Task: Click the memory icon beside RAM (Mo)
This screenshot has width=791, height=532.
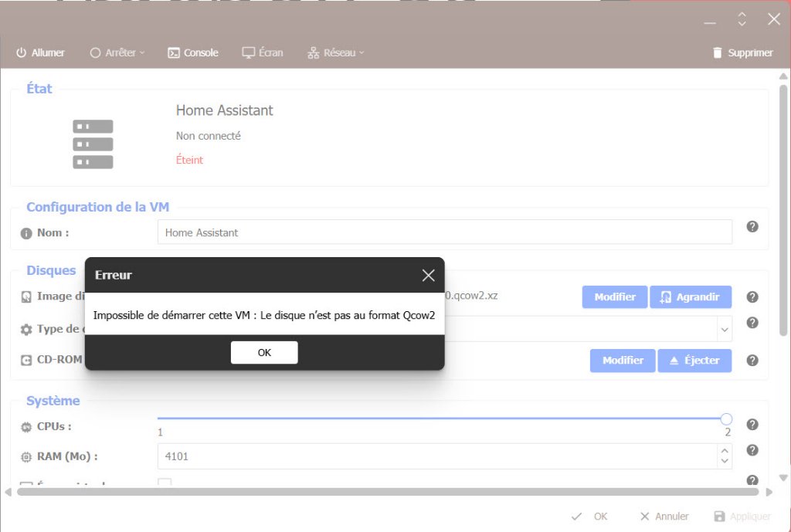Action: point(26,457)
